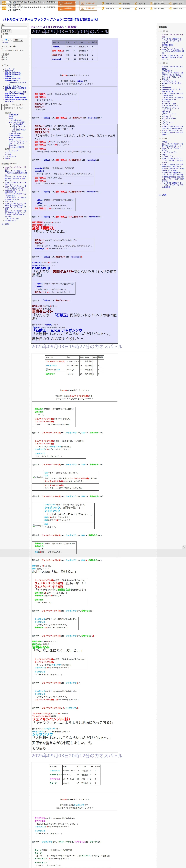Click ここを編集 in right sidebar
Screen dimensions: 186x868
pos(162,195)
